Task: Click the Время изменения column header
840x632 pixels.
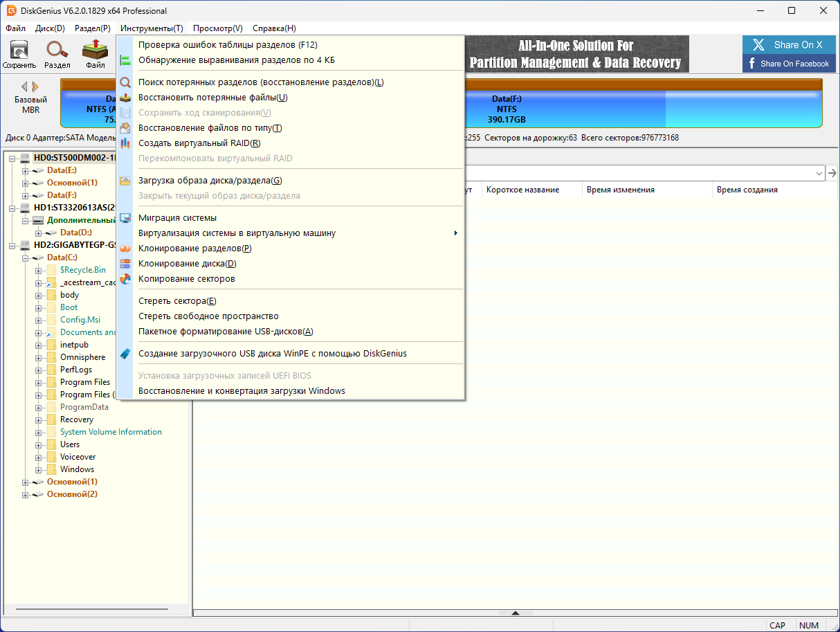Action: tap(646, 190)
